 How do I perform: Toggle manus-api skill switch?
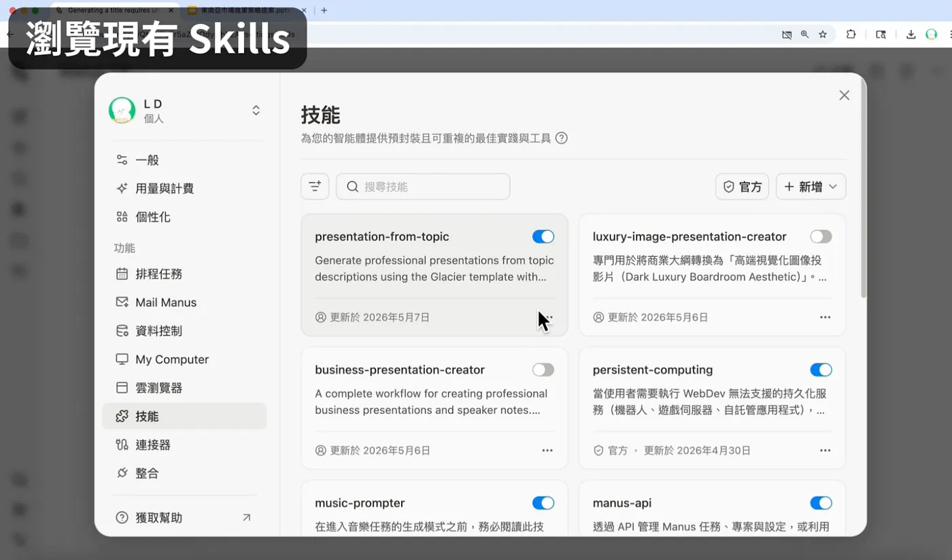821,503
